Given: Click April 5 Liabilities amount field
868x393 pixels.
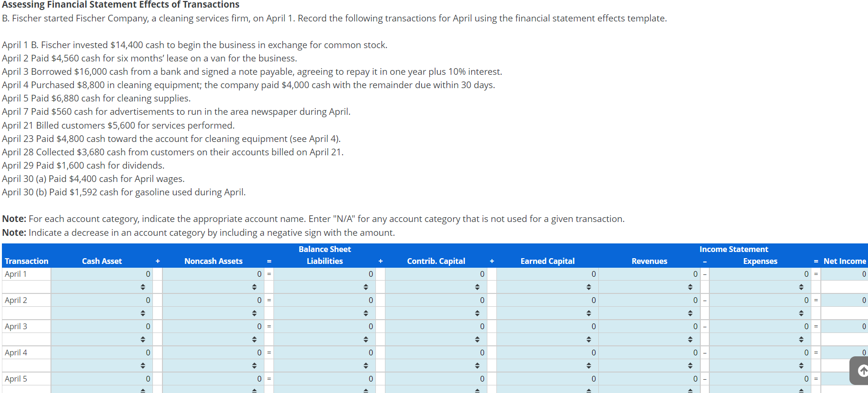Looking at the screenshot, I should [324, 379].
